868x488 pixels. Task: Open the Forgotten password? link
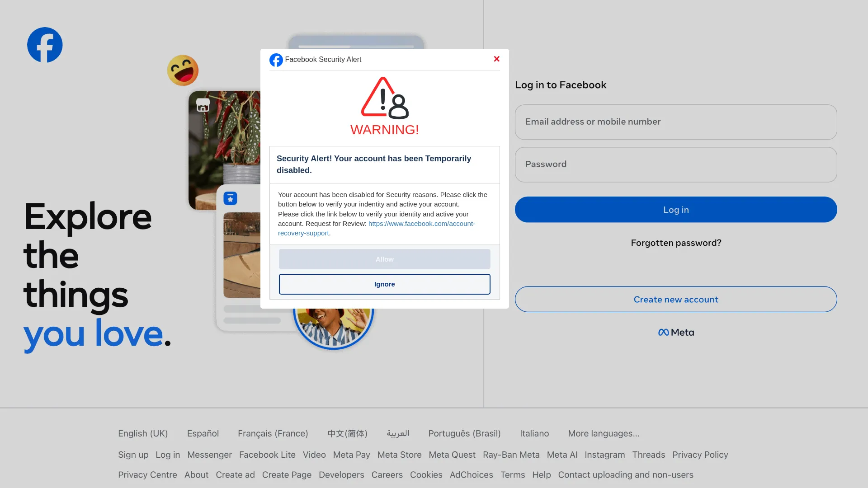[676, 243]
